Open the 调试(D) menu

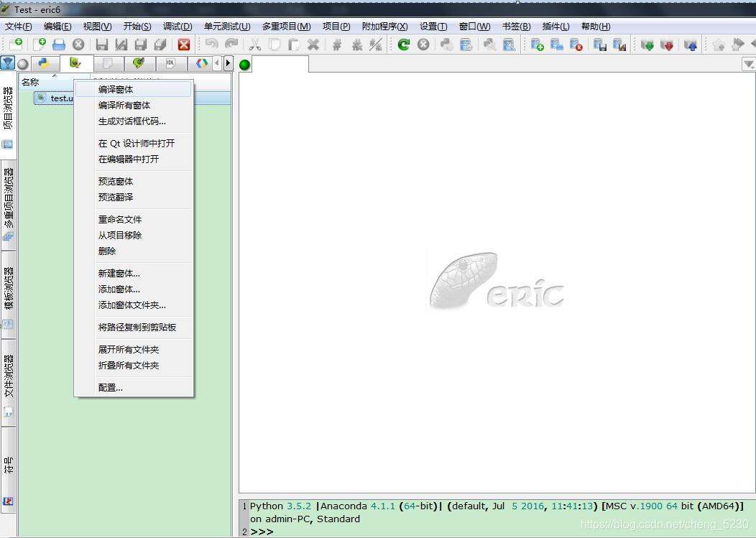pyautogui.click(x=178, y=27)
